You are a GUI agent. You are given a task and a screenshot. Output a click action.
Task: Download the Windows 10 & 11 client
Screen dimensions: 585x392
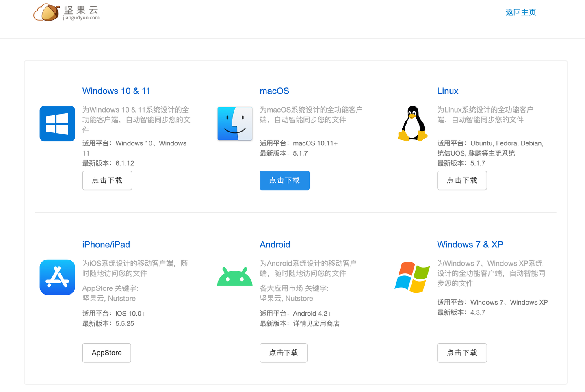click(x=107, y=180)
